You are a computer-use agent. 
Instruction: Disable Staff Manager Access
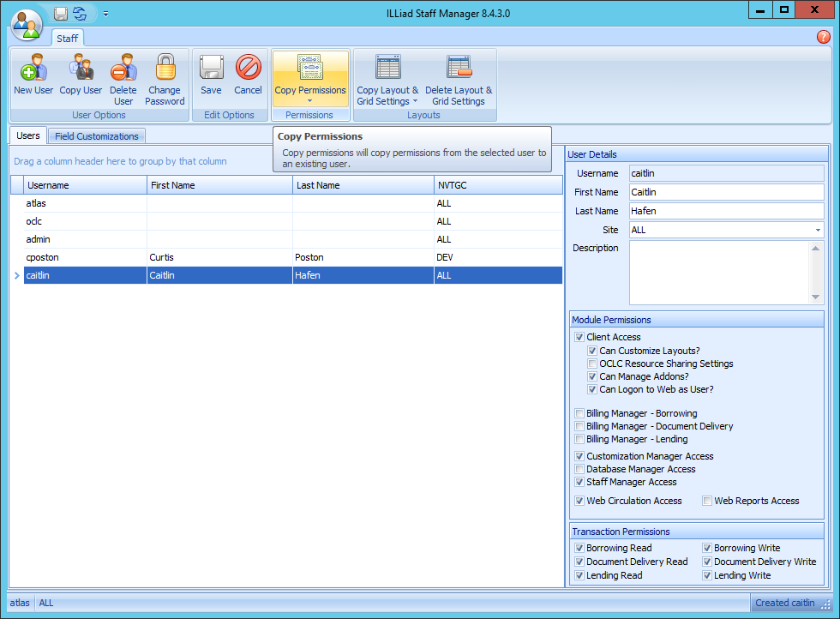pos(579,482)
